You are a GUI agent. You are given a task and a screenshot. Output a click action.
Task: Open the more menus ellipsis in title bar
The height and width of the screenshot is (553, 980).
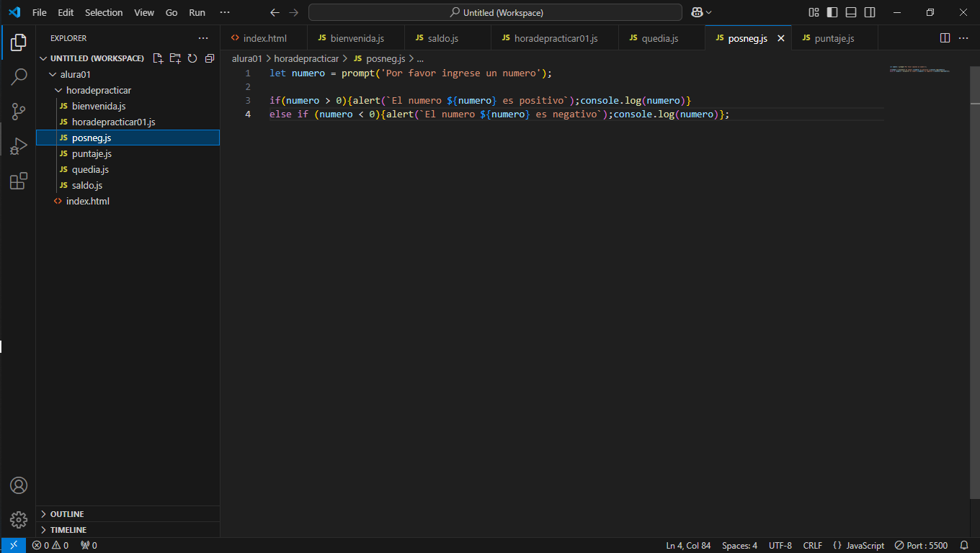coord(225,12)
